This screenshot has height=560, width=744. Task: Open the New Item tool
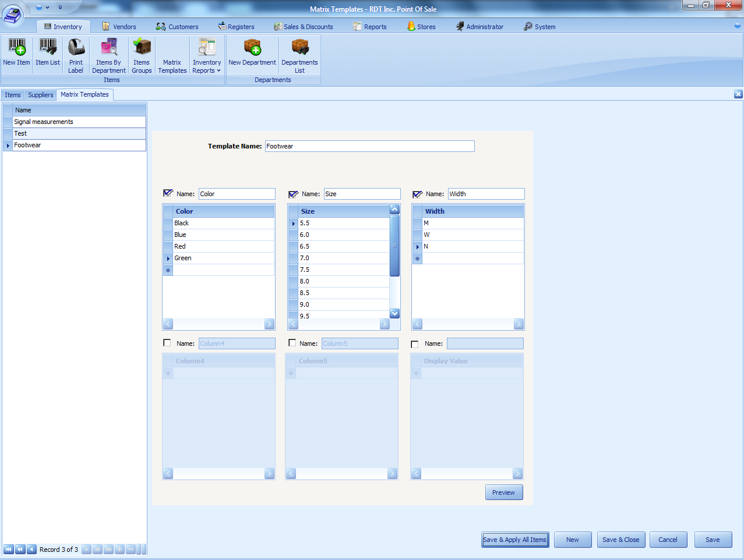pos(16,54)
